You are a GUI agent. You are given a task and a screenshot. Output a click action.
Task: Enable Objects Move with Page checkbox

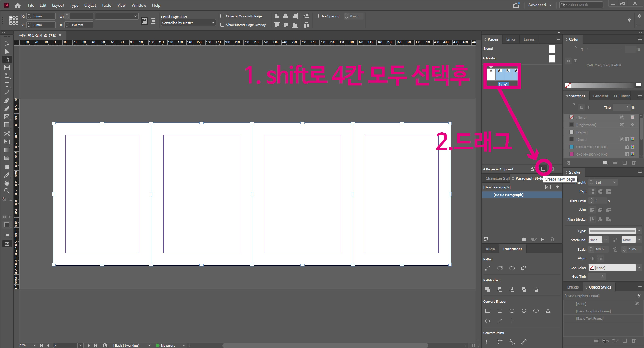[222, 16]
